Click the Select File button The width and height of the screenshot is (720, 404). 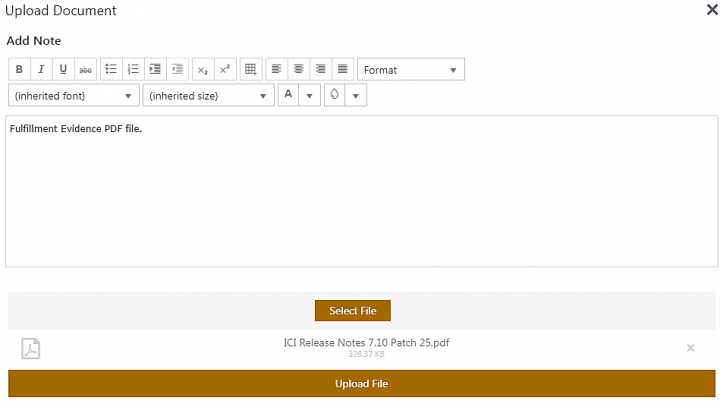tap(352, 311)
